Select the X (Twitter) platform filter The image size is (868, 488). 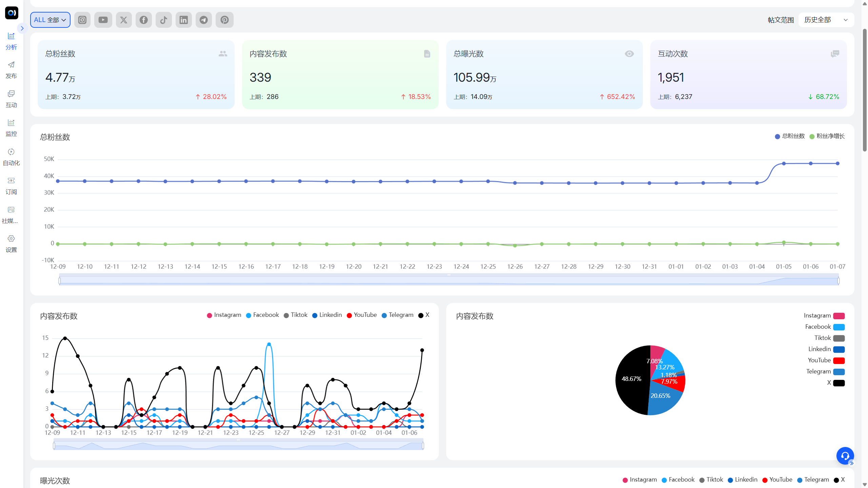pos(124,20)
